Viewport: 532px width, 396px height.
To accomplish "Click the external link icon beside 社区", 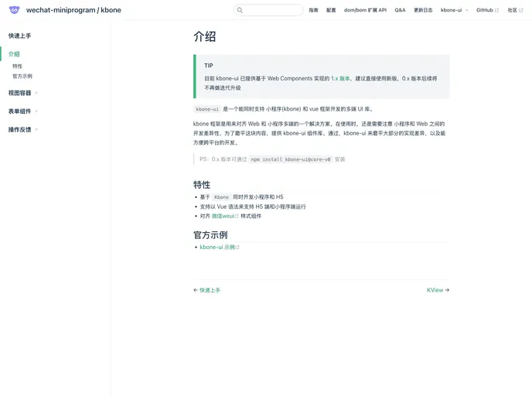I will point(521,10).
